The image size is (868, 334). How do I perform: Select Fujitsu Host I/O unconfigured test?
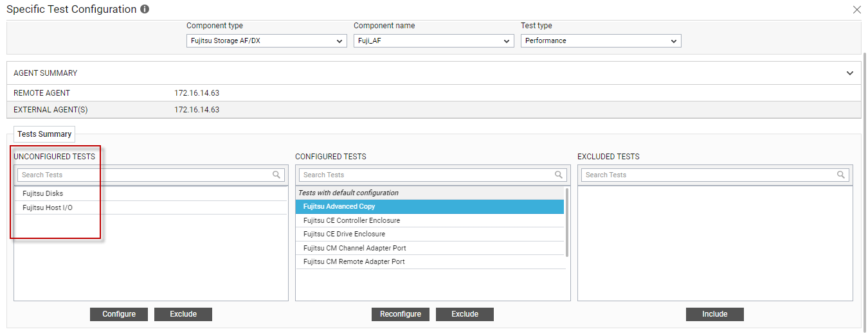[x=151, y=207]
